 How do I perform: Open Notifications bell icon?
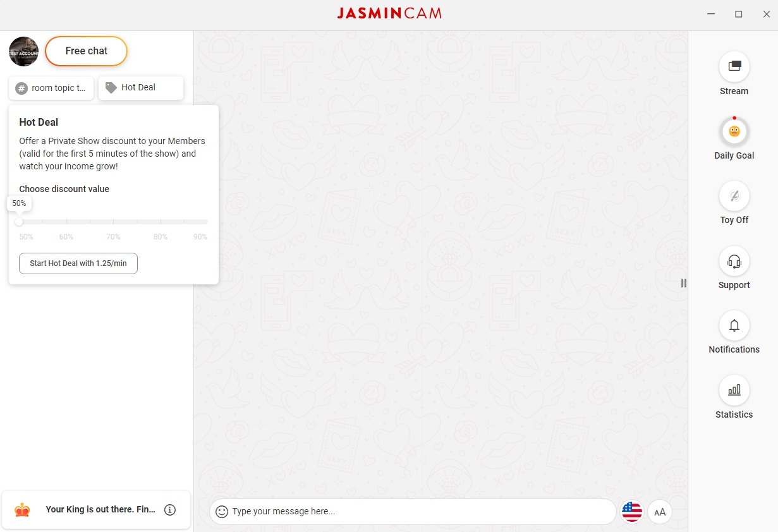(x=734, y=325)
